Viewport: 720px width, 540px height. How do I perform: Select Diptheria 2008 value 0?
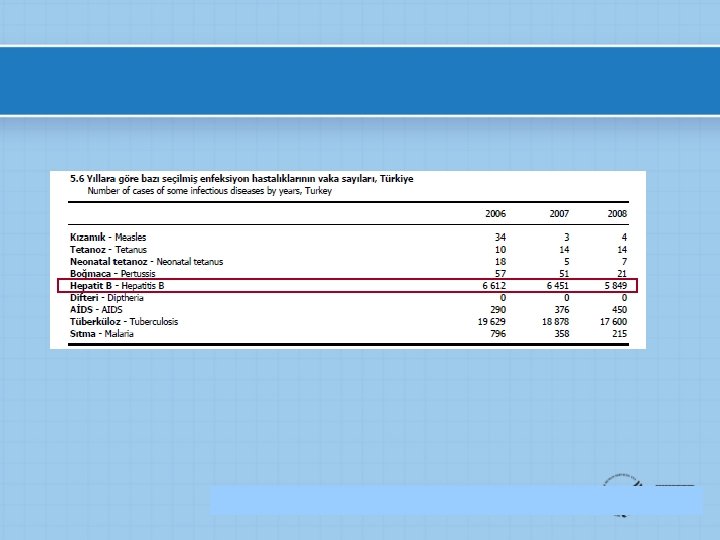(624, 298)
